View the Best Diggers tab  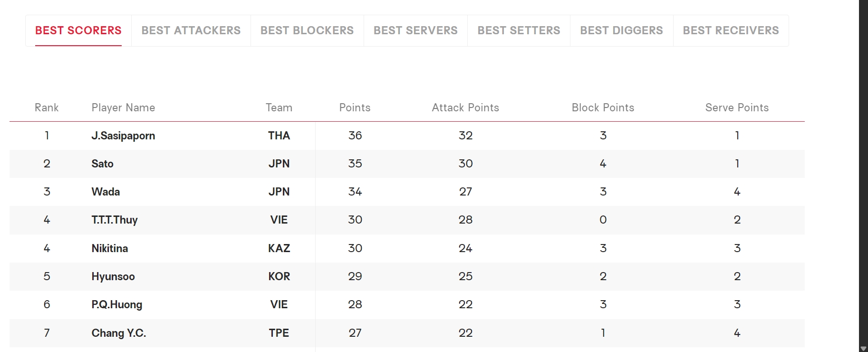click(x=621, y=30)
